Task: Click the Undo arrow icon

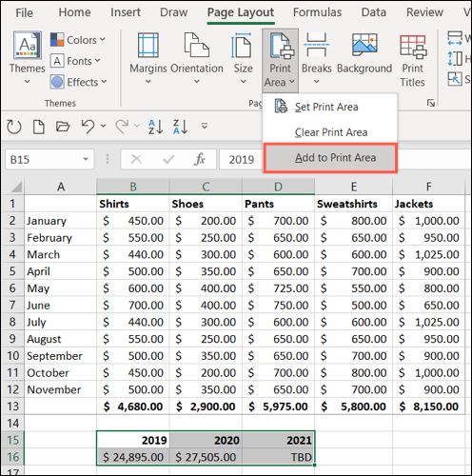Action: (x=88, y=127)
